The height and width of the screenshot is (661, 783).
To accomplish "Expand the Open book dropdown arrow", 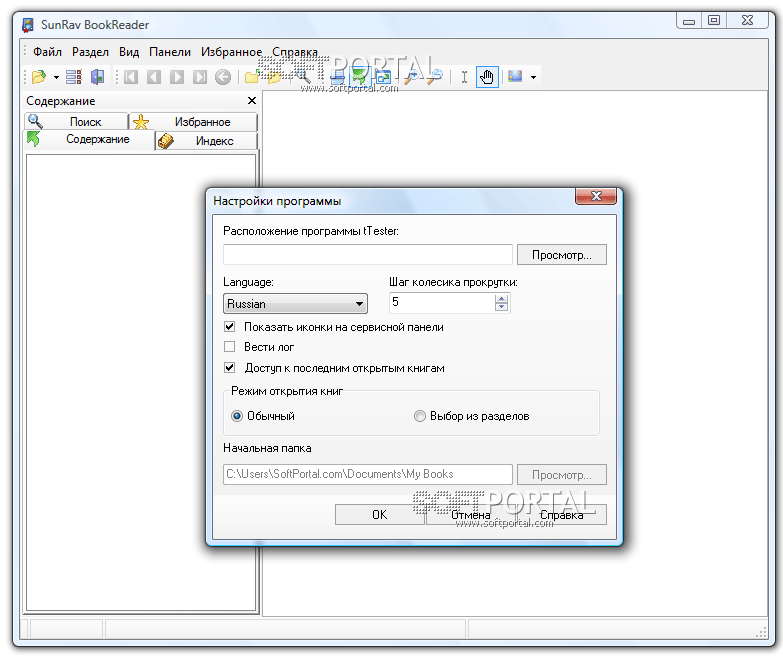I will (56, 77).
